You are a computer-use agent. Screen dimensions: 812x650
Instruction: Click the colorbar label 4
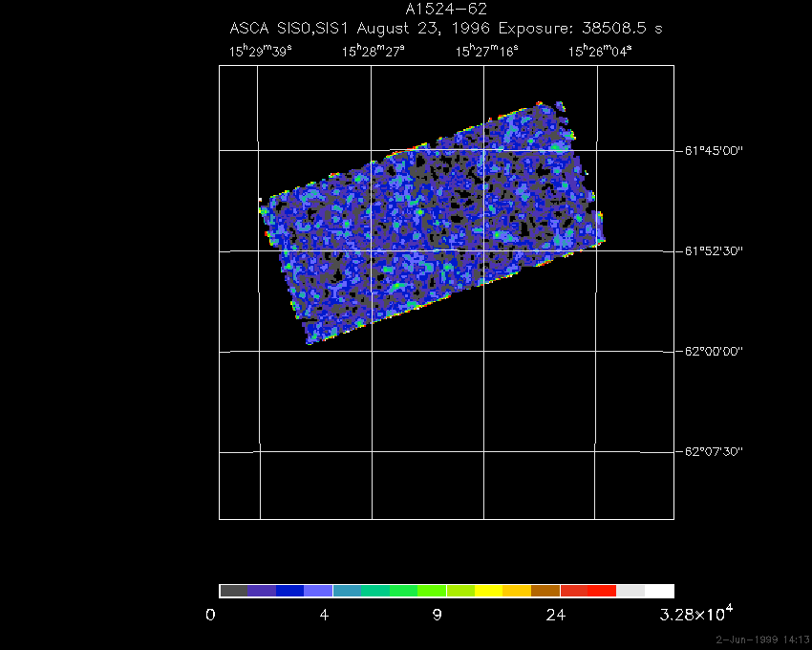pos(324,616)
